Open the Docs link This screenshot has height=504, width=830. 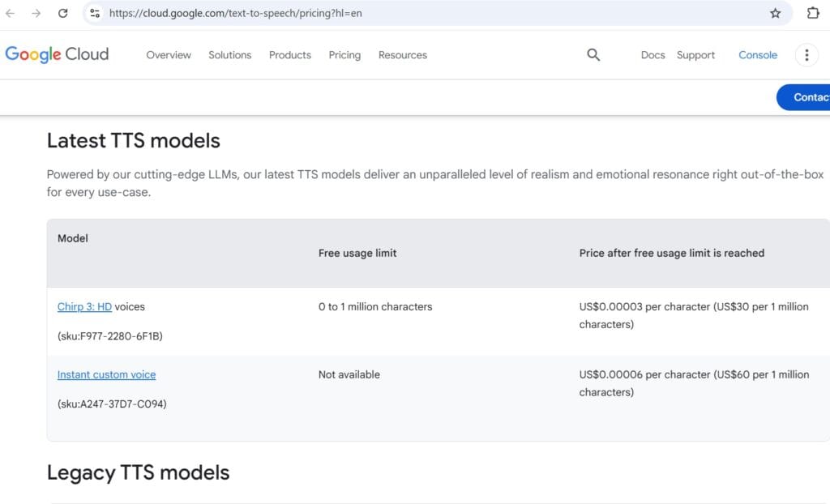point(652,55)
